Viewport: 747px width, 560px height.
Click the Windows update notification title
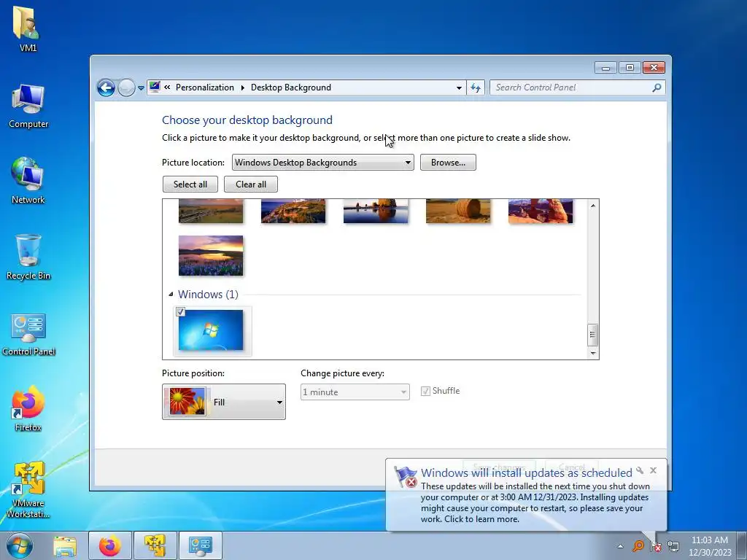[526, 472]
